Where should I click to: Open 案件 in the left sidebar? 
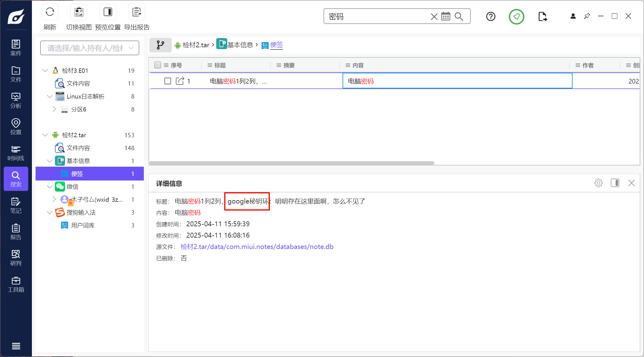coord(16,48)
